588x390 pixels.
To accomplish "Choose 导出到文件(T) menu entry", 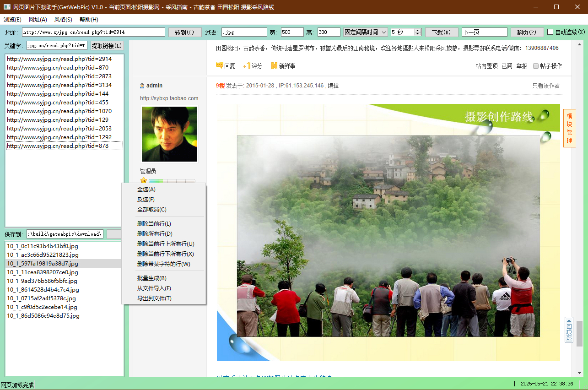I will point(164,298).
